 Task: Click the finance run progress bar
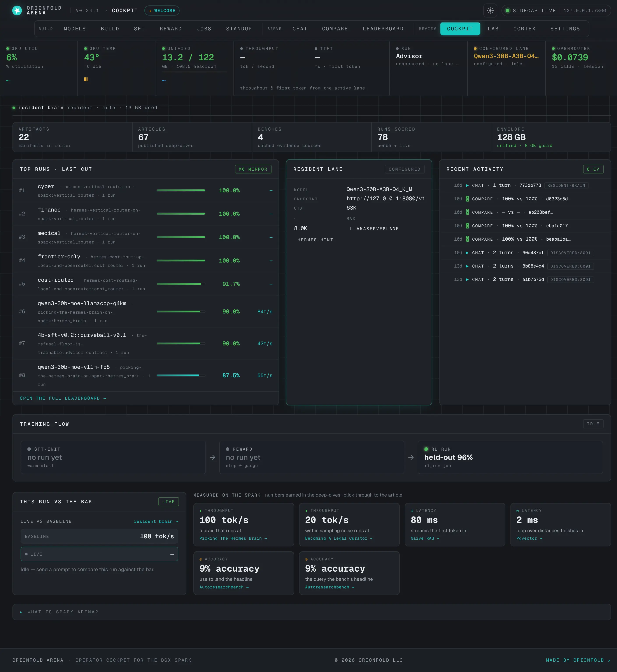coord(181,214)
